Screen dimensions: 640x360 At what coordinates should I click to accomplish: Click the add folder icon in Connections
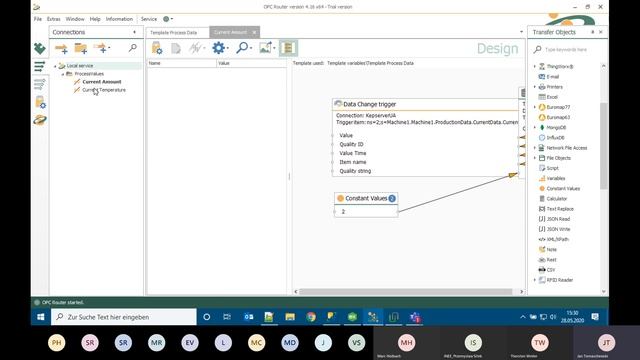(x=81, y=49)
